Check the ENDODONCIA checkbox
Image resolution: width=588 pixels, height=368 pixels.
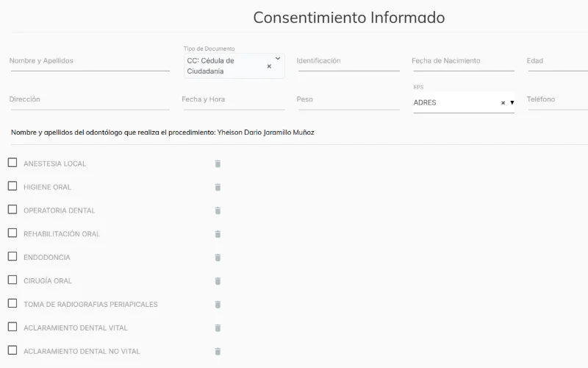pos(12,256)
